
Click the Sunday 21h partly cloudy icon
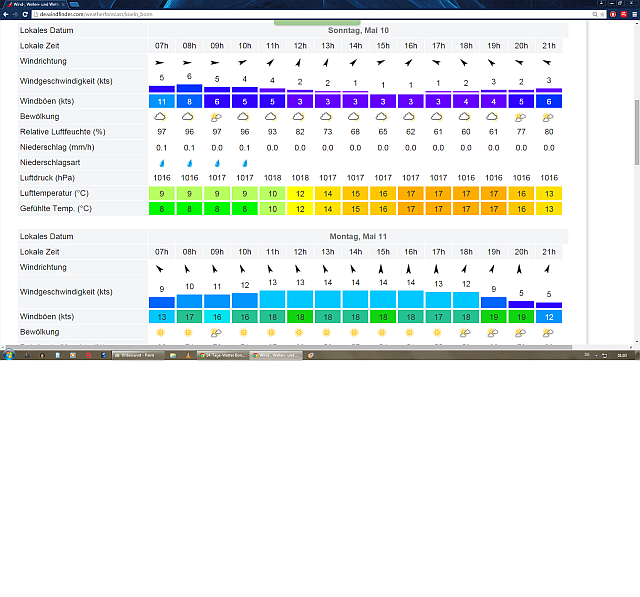pos(548,116)
